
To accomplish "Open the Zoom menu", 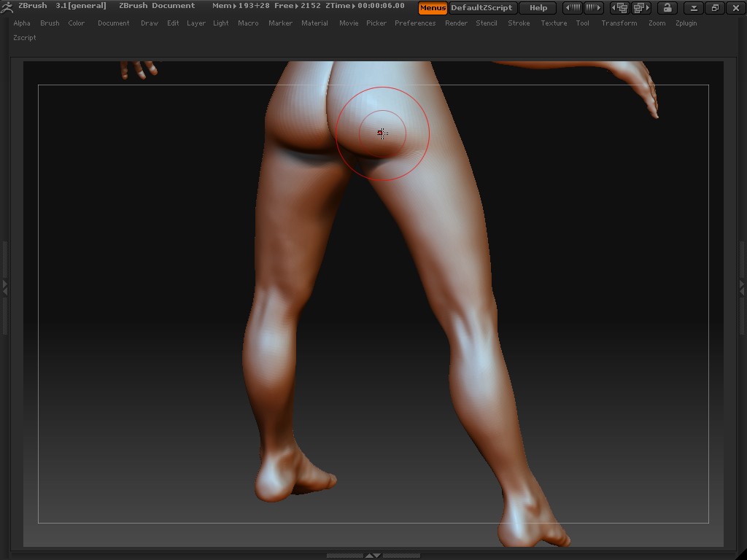I will point(657,23).
